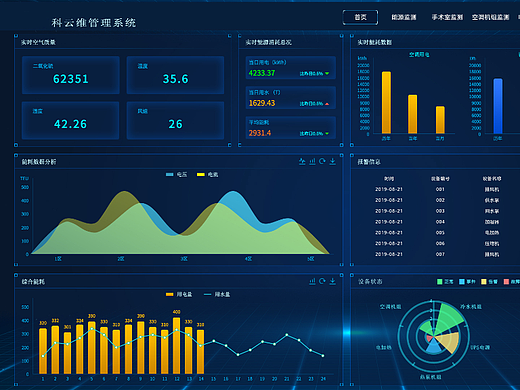Open the 手术室监测 tab
Screen dimensions: 520x390
pyautogui.click(x=447, y=17)
